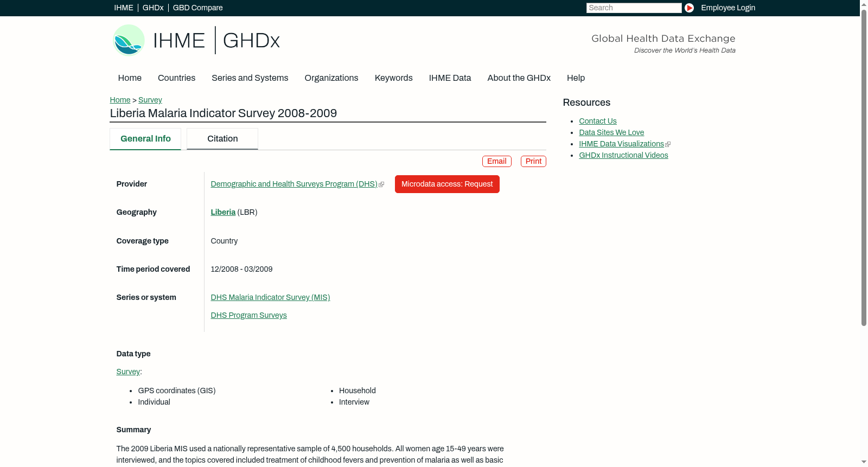Open the Liberia geography link
This screenshot has width=868, height=467.
click(x=223, y=213)
